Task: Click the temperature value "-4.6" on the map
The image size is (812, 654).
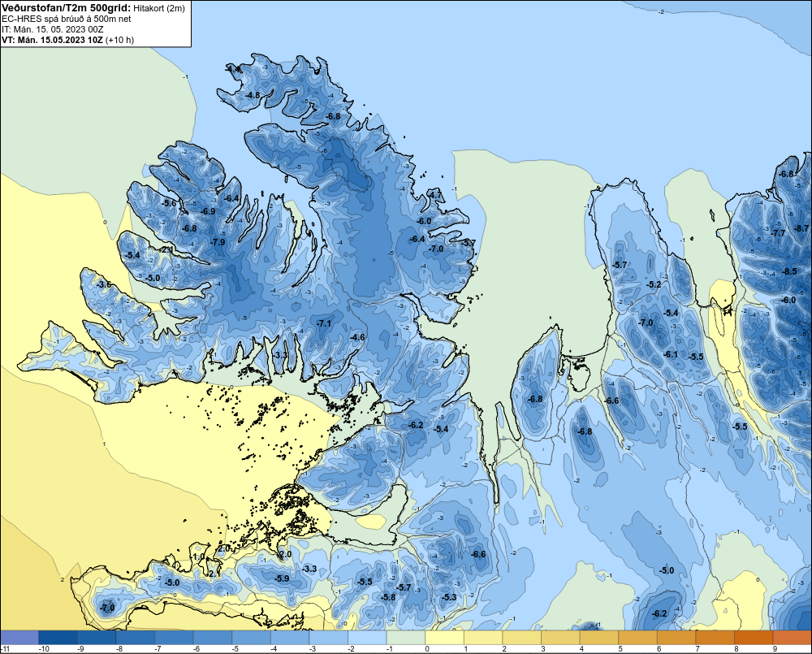Action: [357, 337]
